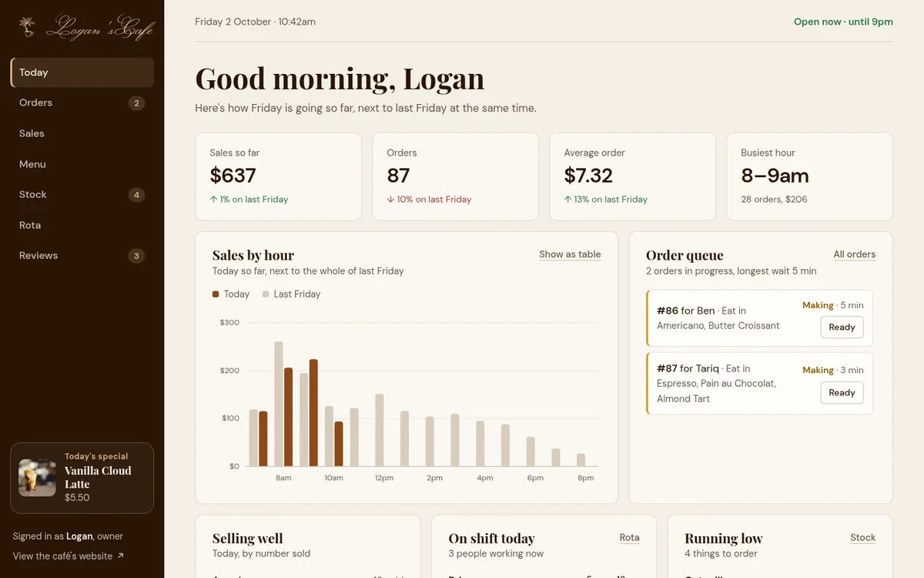Click the 4 things to order text
Viewport: 924px width, 578px height.
coord(721,553)
